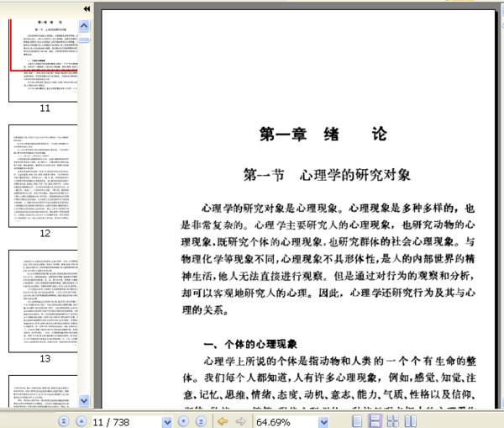
Task: Open the zoom level dropdown
Action: [324, 422]
